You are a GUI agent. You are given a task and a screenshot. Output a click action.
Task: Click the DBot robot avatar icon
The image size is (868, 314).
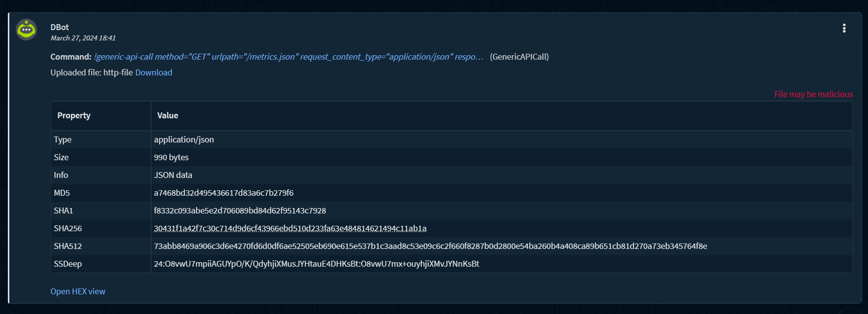coord(26,30)
